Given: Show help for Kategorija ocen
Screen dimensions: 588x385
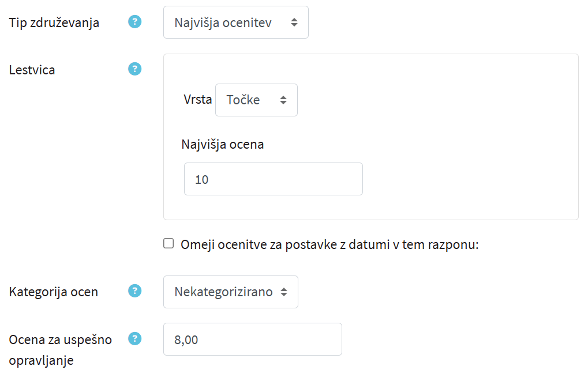Looking at the screenshot, I should pyautogui.click(x=134, y=290).
